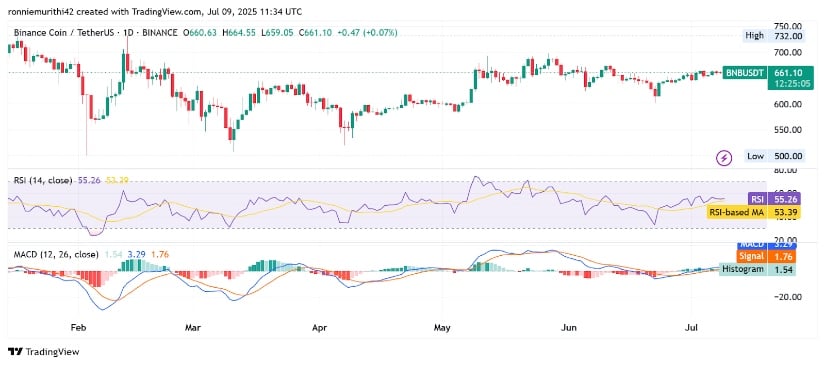This screenshot has height=365, width=825.
Task: Click the O660.63 open value
Action: [x=200, y=33]
